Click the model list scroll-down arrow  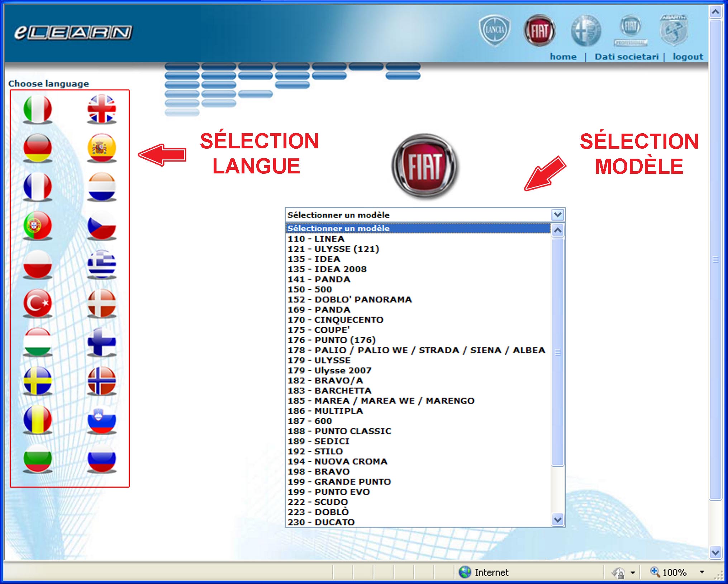[x=557, y=519]
